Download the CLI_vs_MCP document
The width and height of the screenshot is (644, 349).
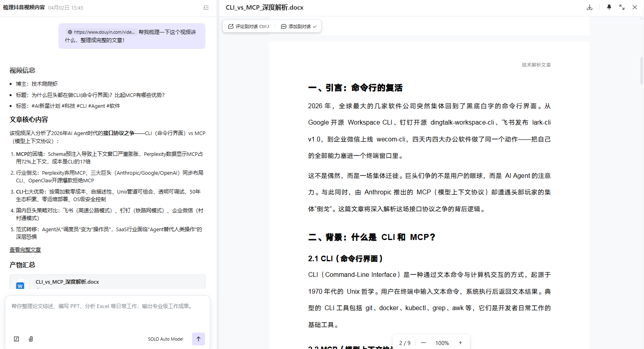tap(589, 7)
